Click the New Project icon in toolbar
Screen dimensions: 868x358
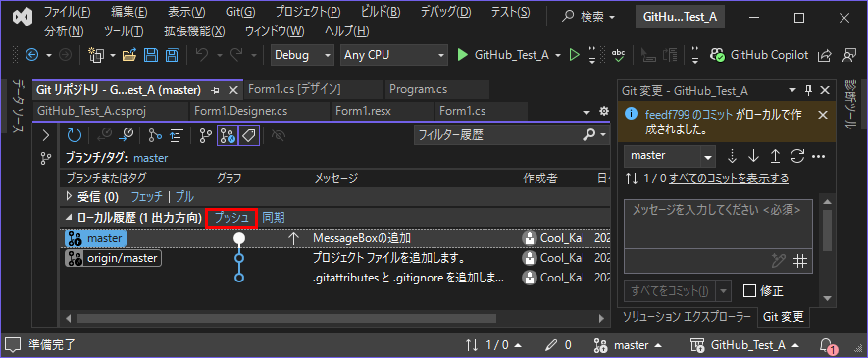tap(97, 55)
